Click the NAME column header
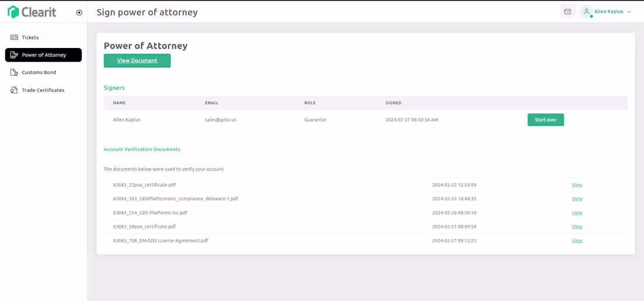The image size is (644, 301). pyautogui.click(x=119, y=102)
